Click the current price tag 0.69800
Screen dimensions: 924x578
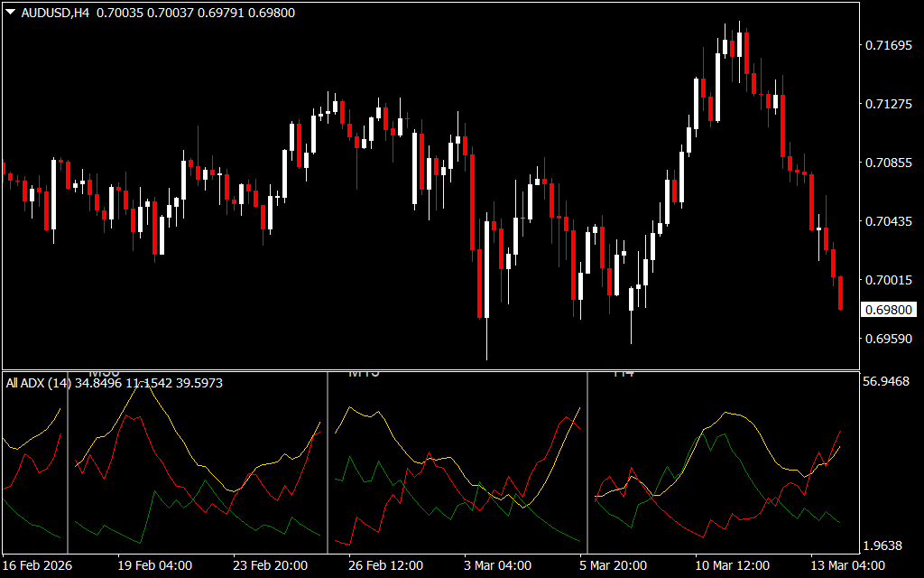(x=890, y=310)
